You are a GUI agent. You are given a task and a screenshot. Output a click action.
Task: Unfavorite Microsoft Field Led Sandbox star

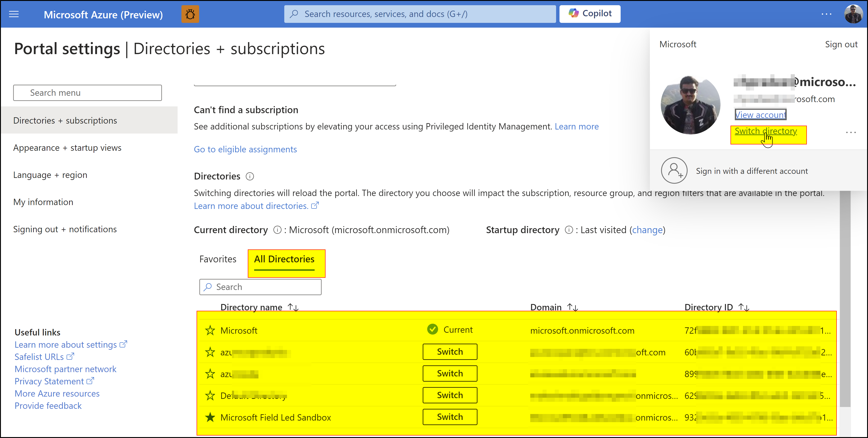[x=210, y=417]
